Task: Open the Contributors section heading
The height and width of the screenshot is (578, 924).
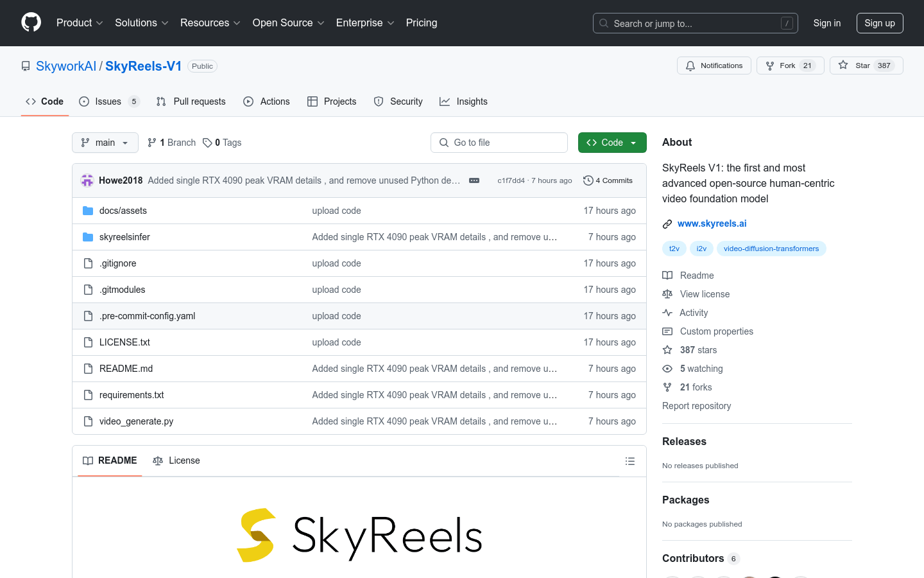Action: (x=701, y=558)
